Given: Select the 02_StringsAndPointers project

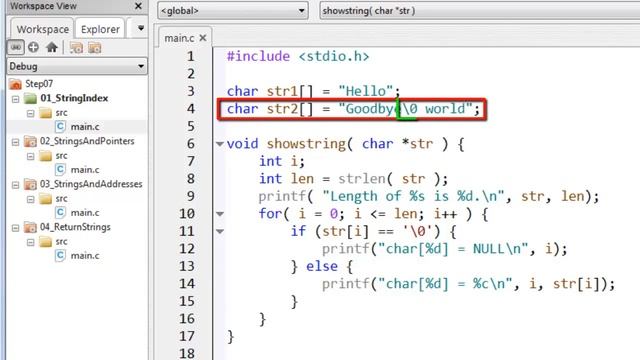Looking at the screenshot, I should coord(87,141).
